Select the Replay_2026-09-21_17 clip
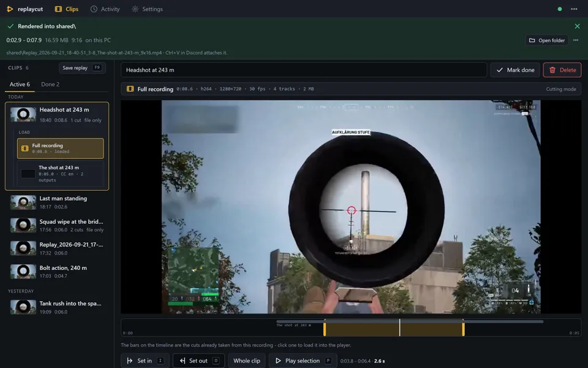 click(x=57, y=248)
